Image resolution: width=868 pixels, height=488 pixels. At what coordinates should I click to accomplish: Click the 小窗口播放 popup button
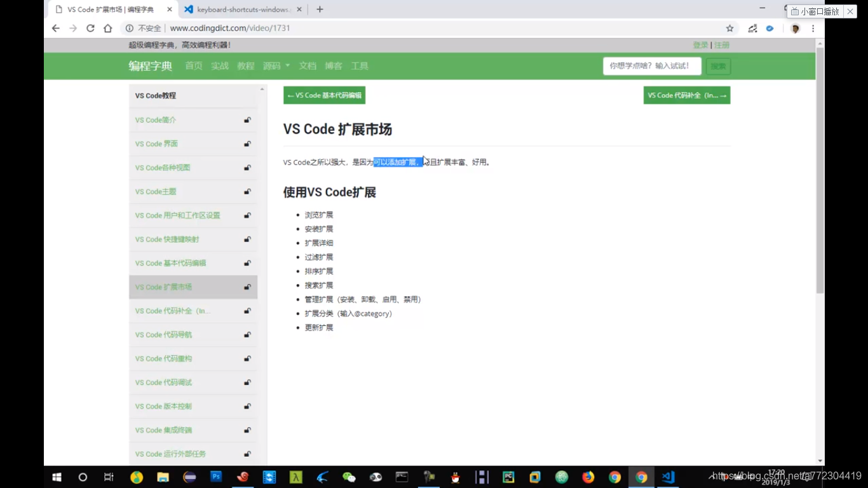click(815, 11)
